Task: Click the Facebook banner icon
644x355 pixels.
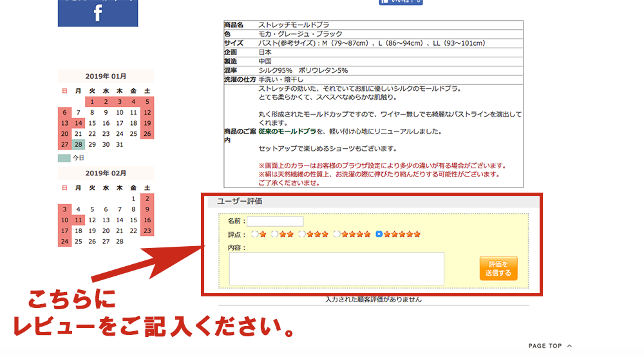Action: point(98,13)
